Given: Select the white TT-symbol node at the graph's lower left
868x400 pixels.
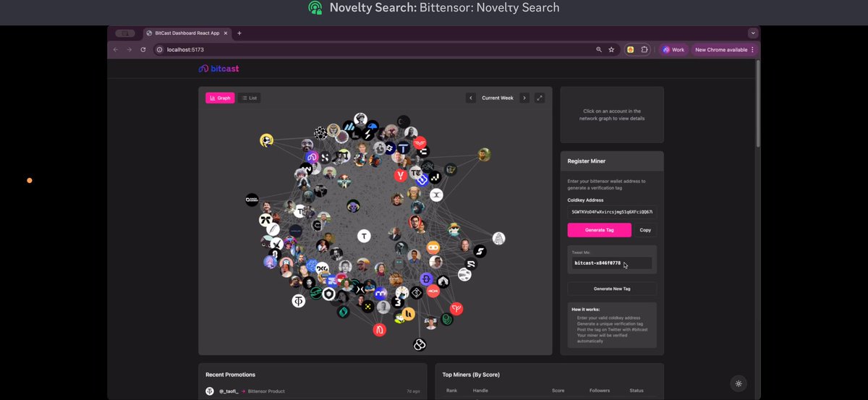Looking at the screenshot, I should pyautogui.click(x=298, y=301).
